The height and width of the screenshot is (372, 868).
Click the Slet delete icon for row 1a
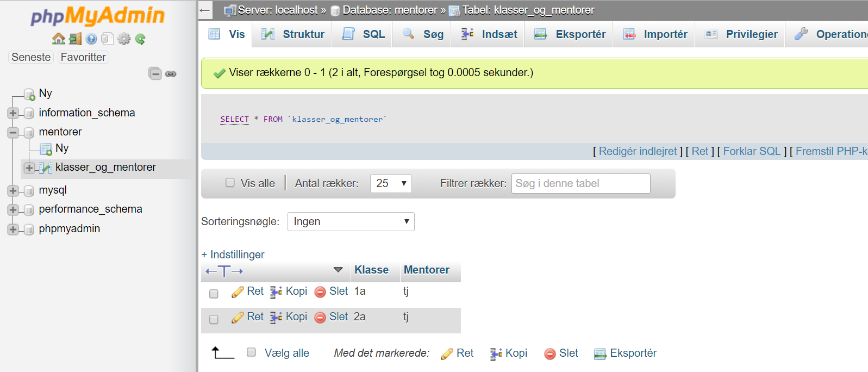coord(320,292)
